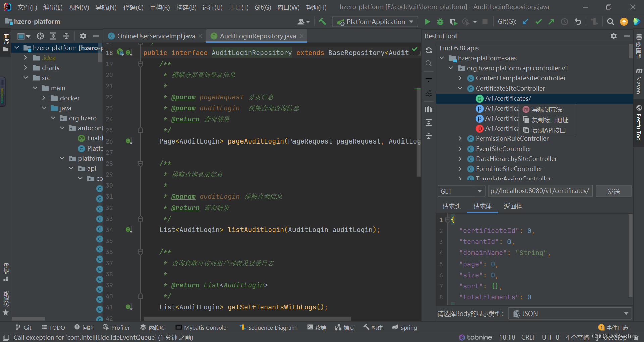The image size is (644, 342).
Task: Click the request URL input field
Action: point(540,191)
